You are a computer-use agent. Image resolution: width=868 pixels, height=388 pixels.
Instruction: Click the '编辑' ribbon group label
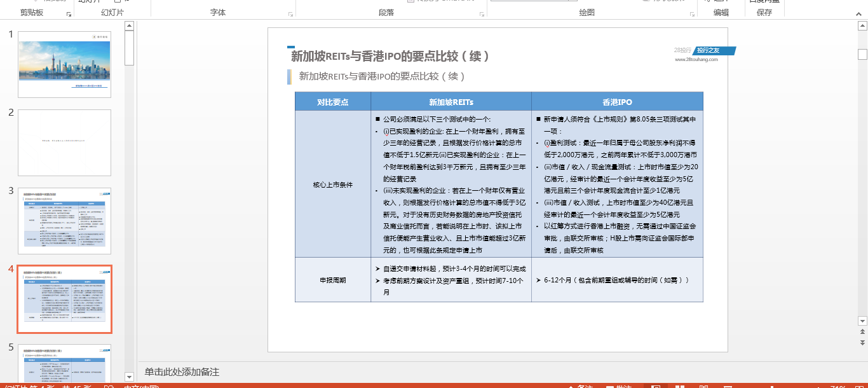pyautogui.click(x=721, y=13)
